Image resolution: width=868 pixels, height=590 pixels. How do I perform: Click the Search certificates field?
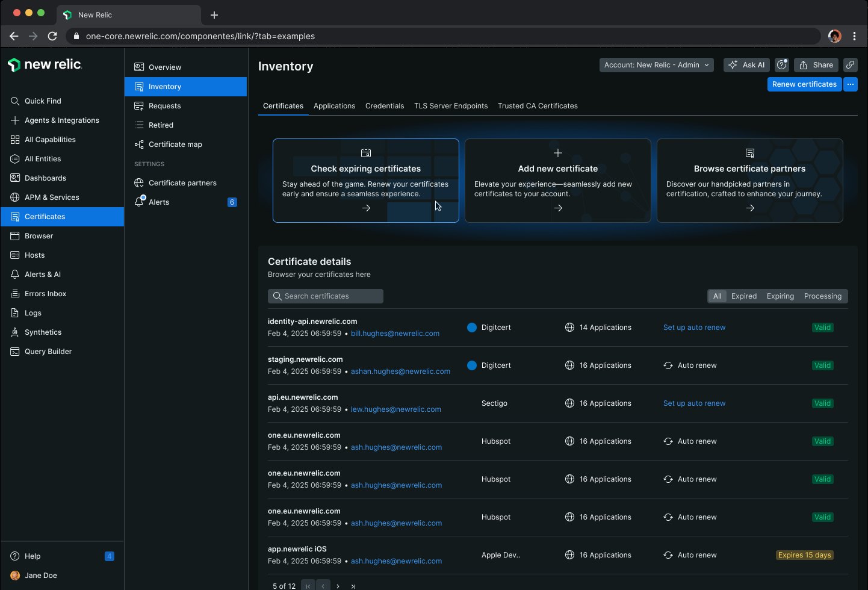coord(326,296)
